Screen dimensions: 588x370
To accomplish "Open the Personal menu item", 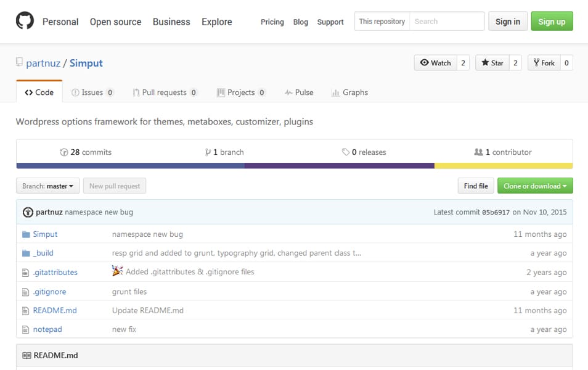I will click(60, 22).
